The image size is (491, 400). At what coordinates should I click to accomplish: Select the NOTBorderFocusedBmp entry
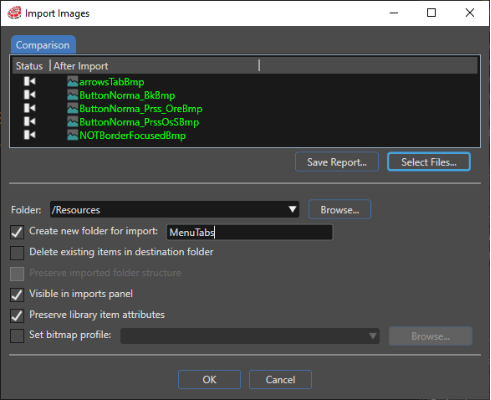click(132, 135)
